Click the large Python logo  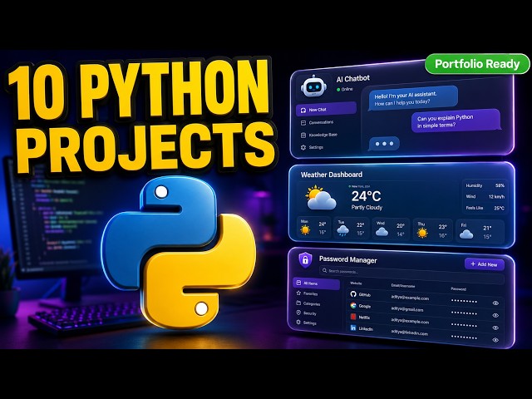(179, 253)
